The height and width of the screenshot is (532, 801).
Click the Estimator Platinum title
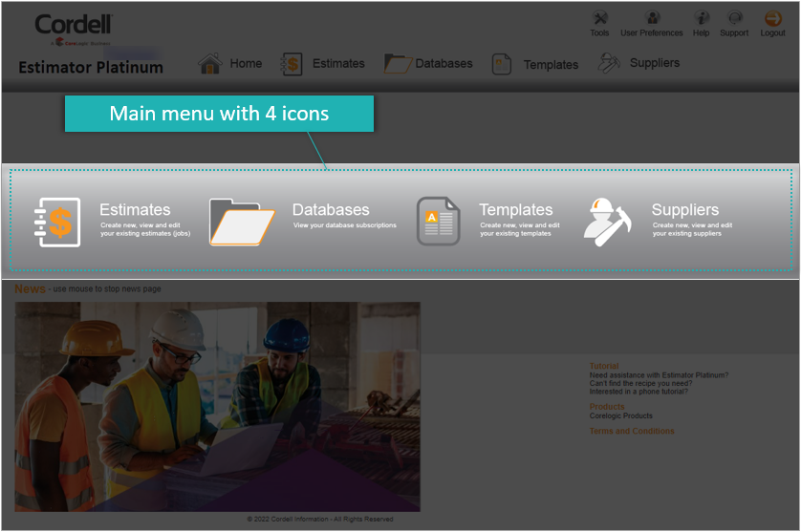click(x=91, y=68)
